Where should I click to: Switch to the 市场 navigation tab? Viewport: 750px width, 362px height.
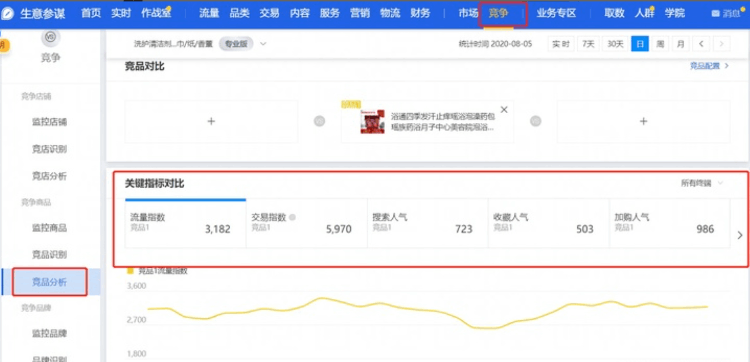[x=468, y=13]
